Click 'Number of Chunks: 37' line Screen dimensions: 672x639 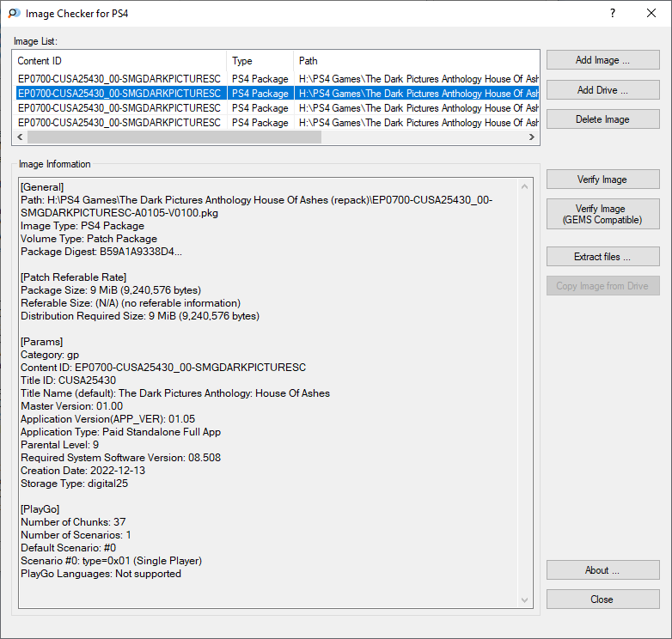[x=73, y=522]
